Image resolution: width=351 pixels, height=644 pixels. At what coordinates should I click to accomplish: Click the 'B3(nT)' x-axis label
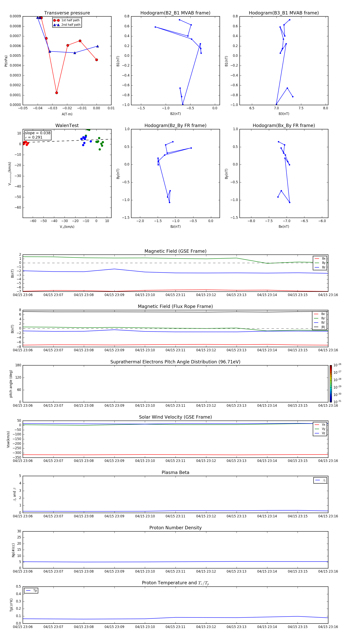point(284,114)
